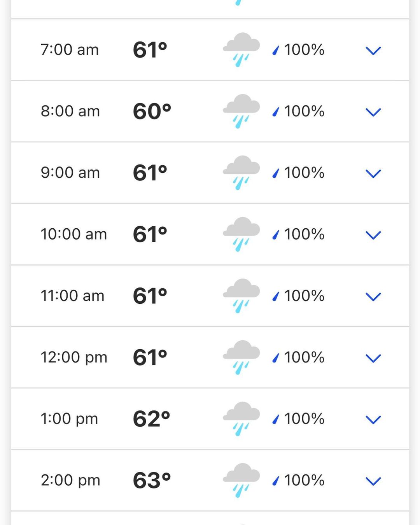Screen dimensions: 420x525
Task: Click the rain cloud icon for 7:00 am
Action: pyautogui.click(x=241, y=49)
